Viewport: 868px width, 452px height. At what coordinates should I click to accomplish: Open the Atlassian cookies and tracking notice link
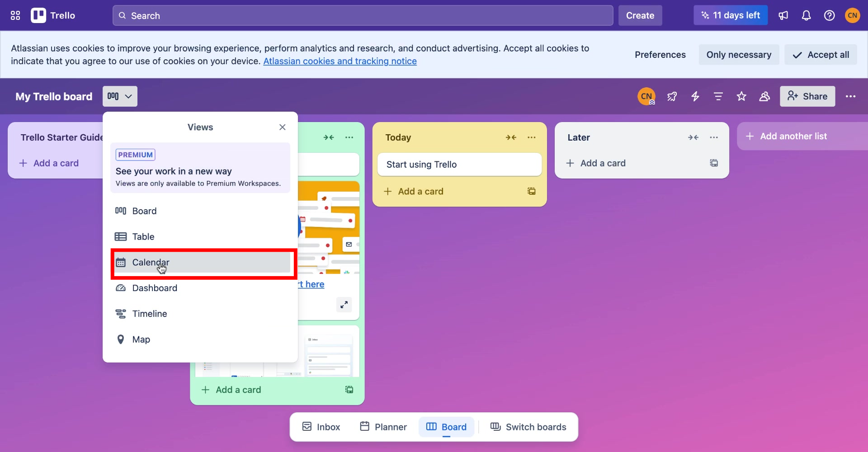340,61
